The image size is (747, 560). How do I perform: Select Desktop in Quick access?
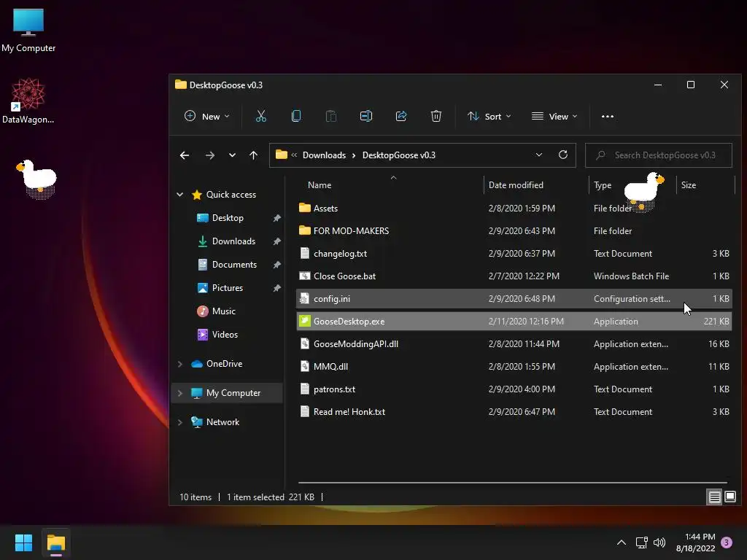tap(228, 217)
